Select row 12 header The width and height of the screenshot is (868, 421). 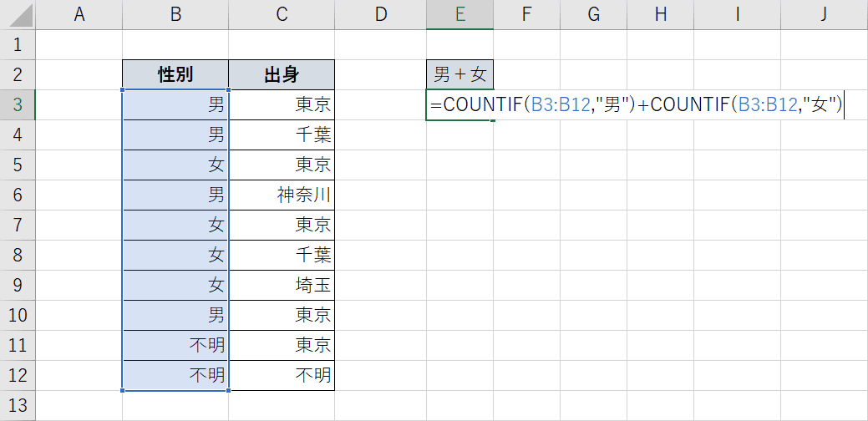18,376
